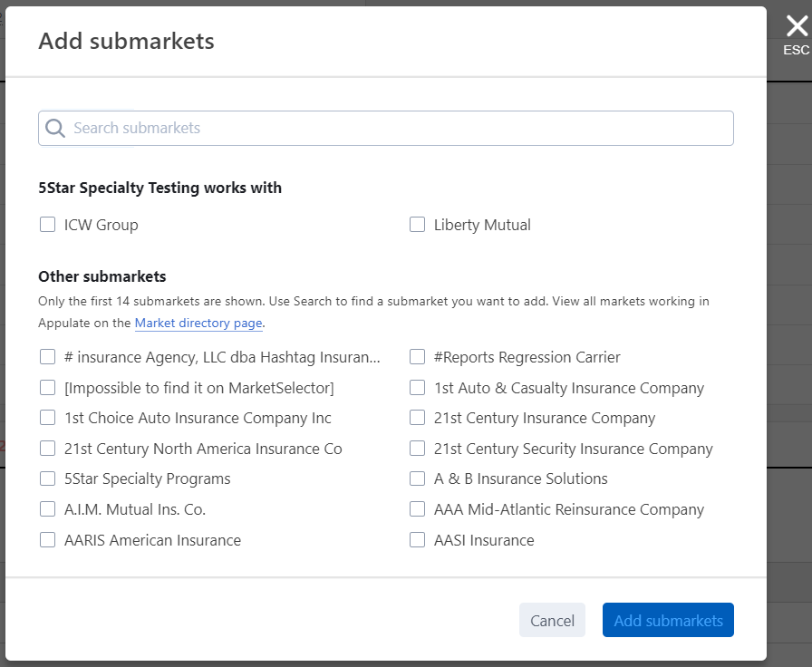The height and width of the screenshot is (667, 812).
Task: Click the blue Add submarkets button
Action: [668, 620]
